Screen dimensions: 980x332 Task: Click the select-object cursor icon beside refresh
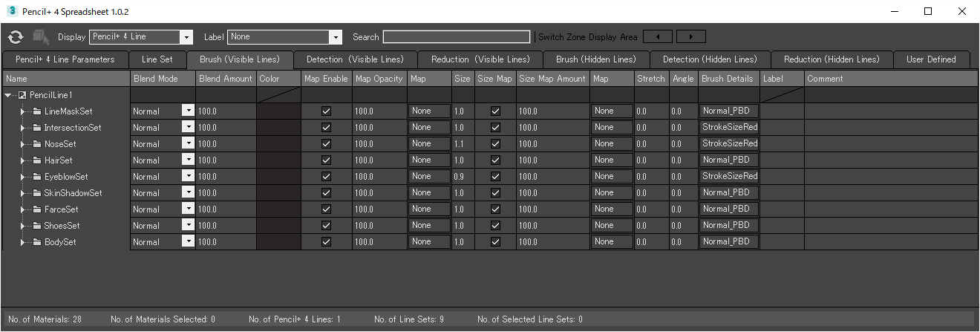point(40,37)
